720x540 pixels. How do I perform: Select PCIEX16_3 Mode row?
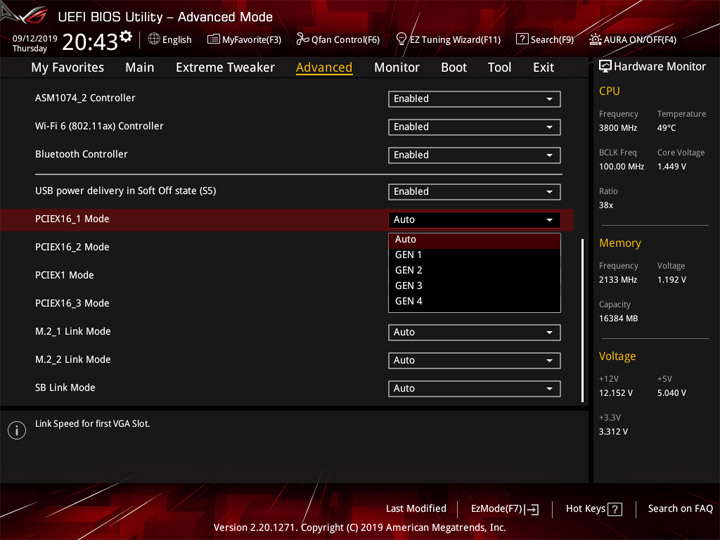click(x=72, y=303)
